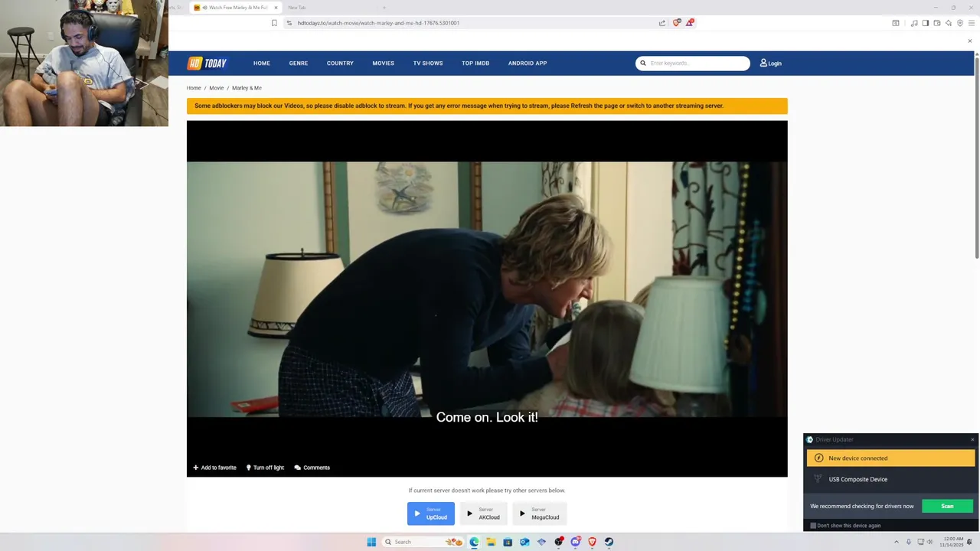Toggle the browser sidebar panel icon
Screen dimensions: 980x551
coord(925,23)
